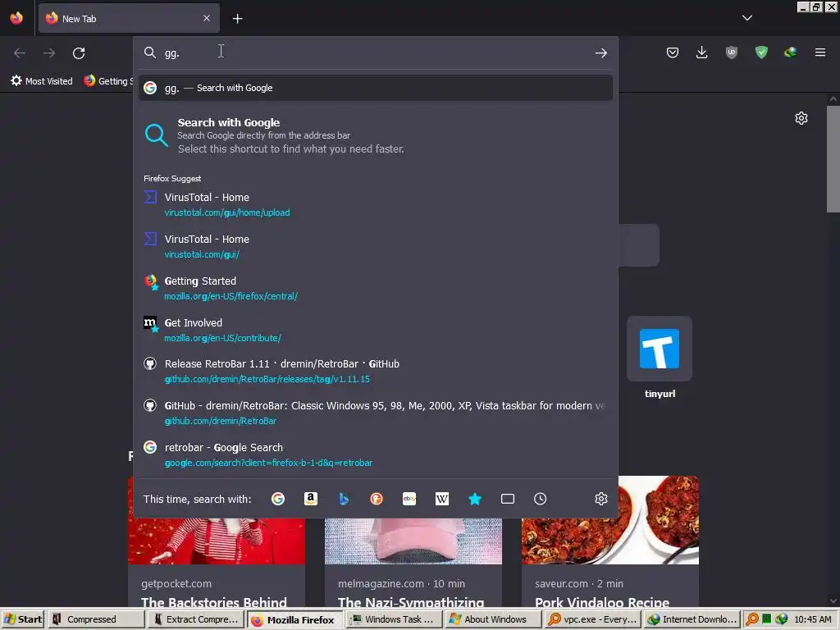Select the New Tab tab
Image resolution: width=840 pixels, height=630 pixels.
129,18
